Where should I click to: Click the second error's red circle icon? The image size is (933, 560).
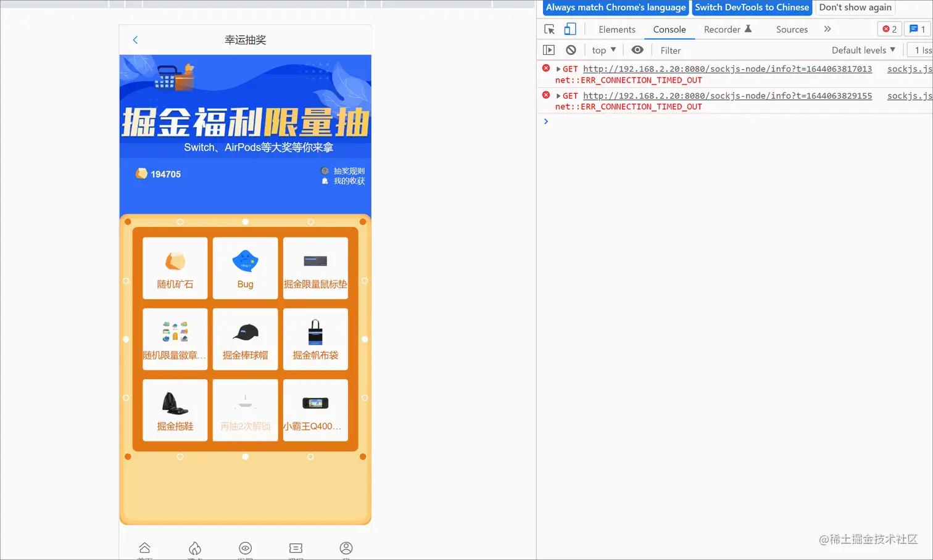pos(546,95)
